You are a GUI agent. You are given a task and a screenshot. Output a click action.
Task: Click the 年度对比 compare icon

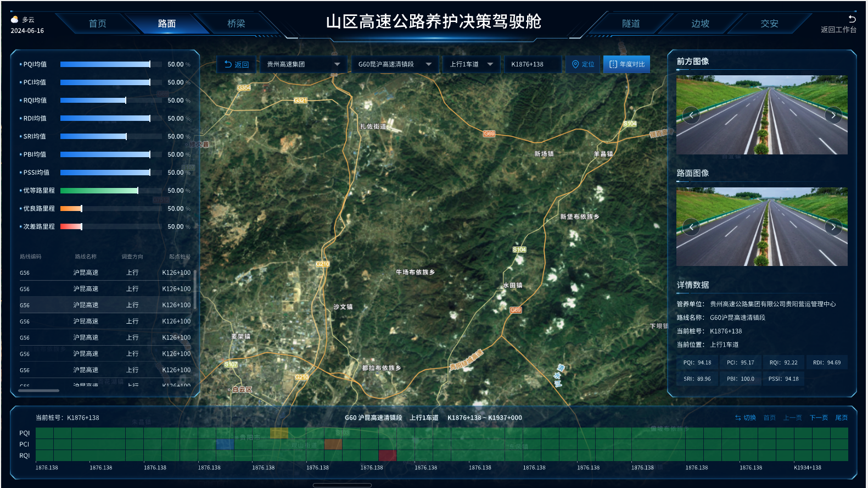point(613,64)
